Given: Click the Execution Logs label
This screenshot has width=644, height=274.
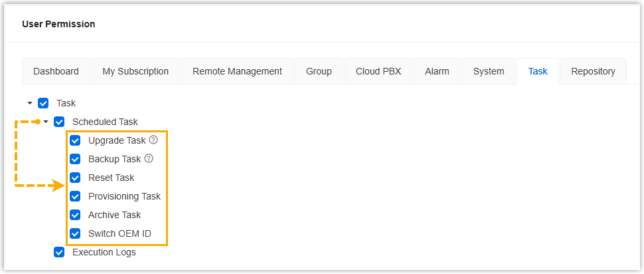Looking at the screenshot, I should click(x=104, y=252).
